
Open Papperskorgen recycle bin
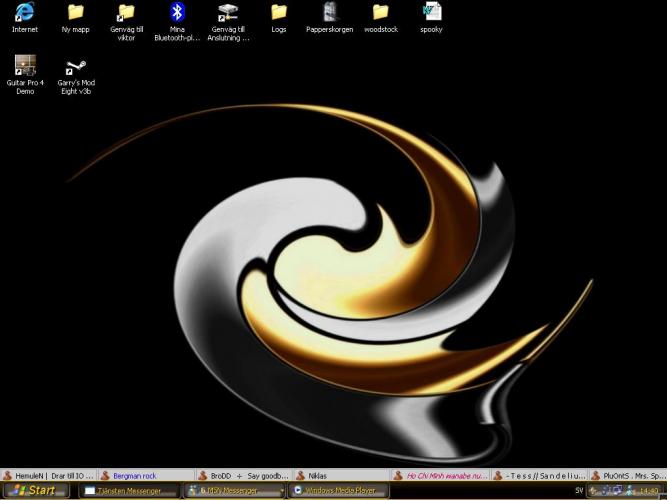coord(329,13)
